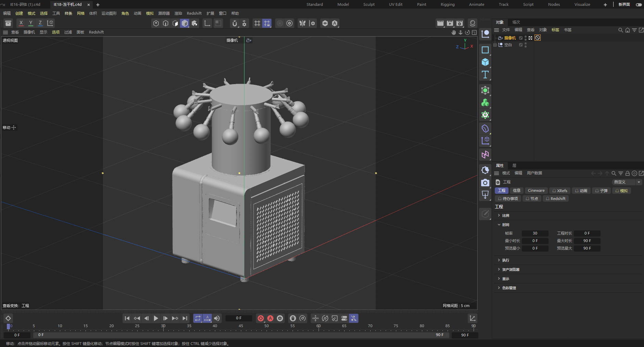Toggle the Z axis lock
The image size is (644, 347).
click(40, 23)
